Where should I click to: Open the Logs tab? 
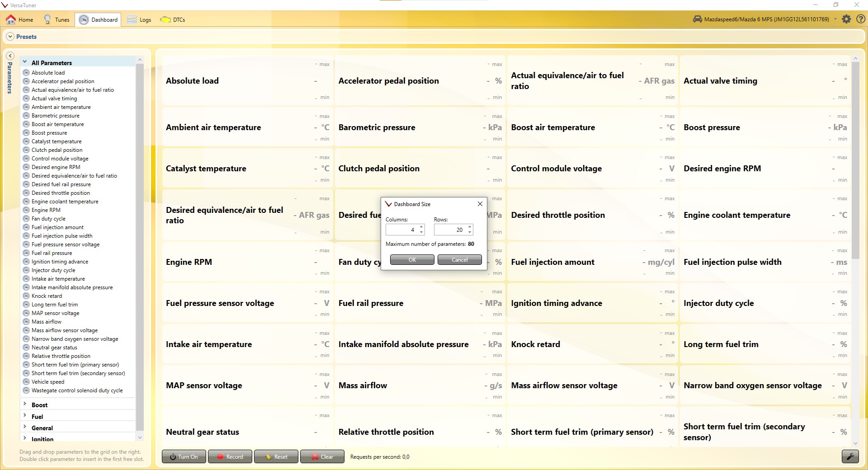click(x=139, y=19)
